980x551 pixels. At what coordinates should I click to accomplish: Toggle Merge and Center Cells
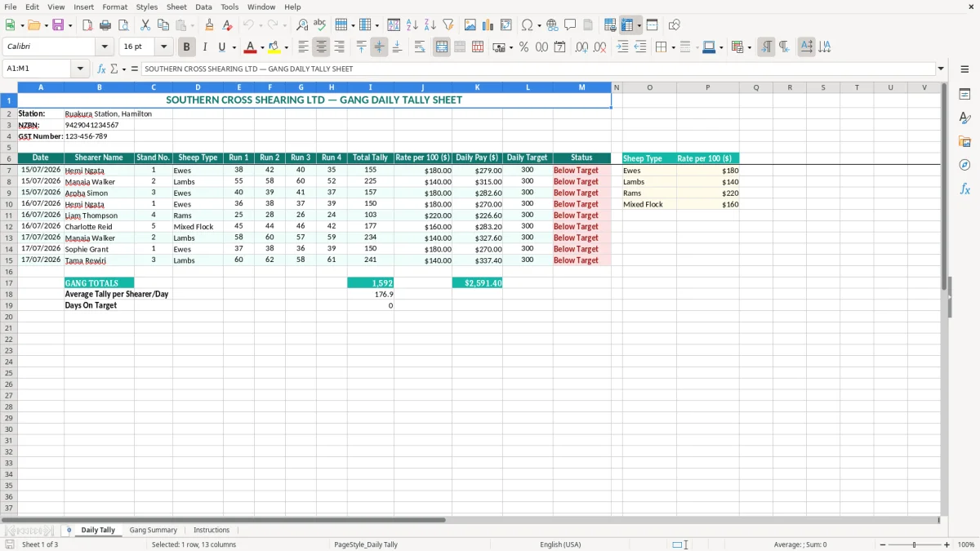click(442, 47)
